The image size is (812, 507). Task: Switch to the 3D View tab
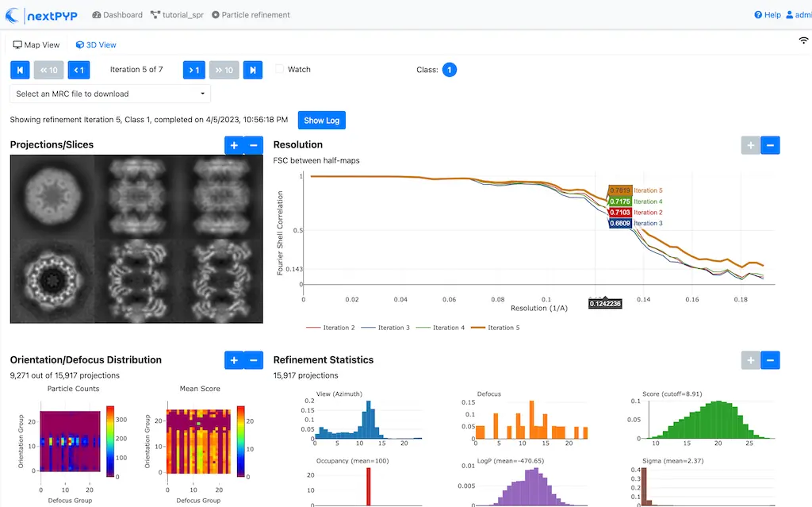pyautogui.click(x=96, y=45)
